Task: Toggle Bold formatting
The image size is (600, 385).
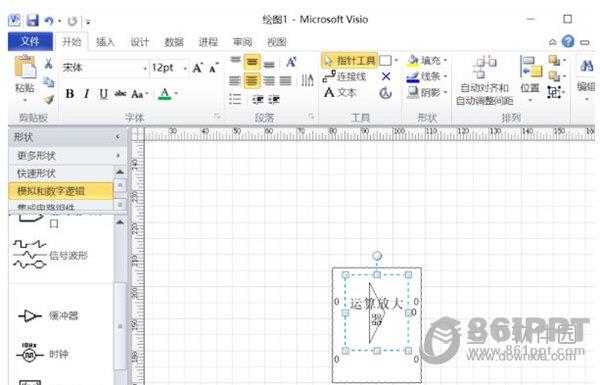Action: click(x=70, y=93)
